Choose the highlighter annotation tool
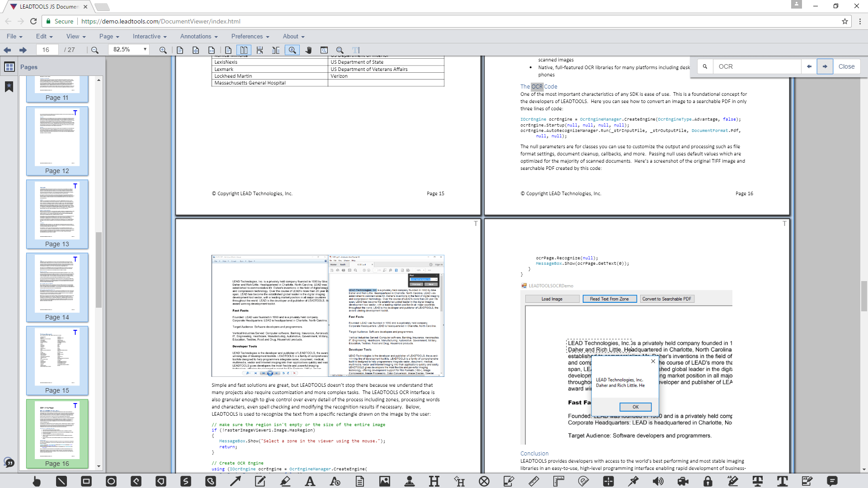 [285, 481]
